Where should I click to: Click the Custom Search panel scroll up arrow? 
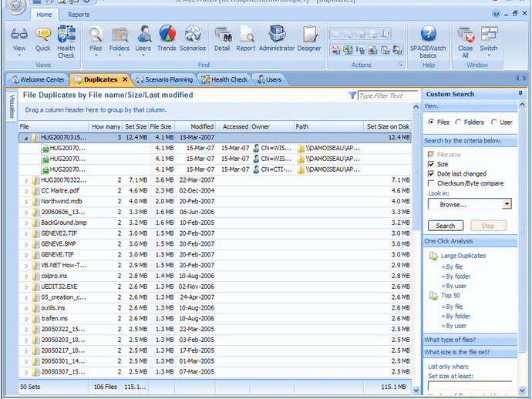coord(523,105)
